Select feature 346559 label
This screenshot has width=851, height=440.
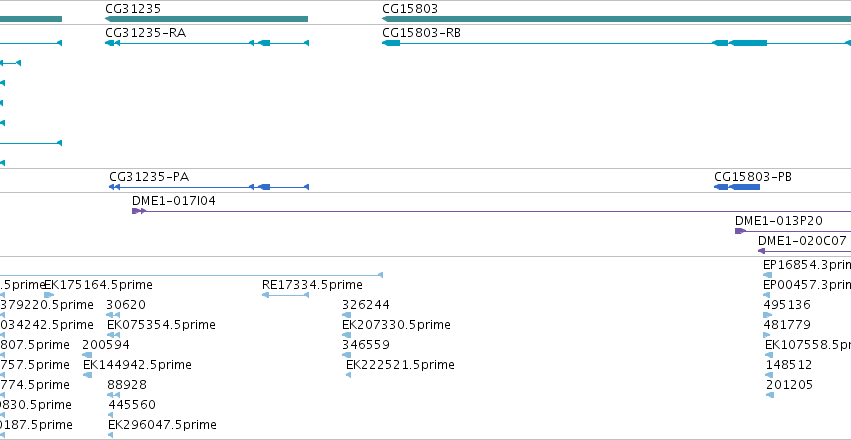click(x=366, y=345)
